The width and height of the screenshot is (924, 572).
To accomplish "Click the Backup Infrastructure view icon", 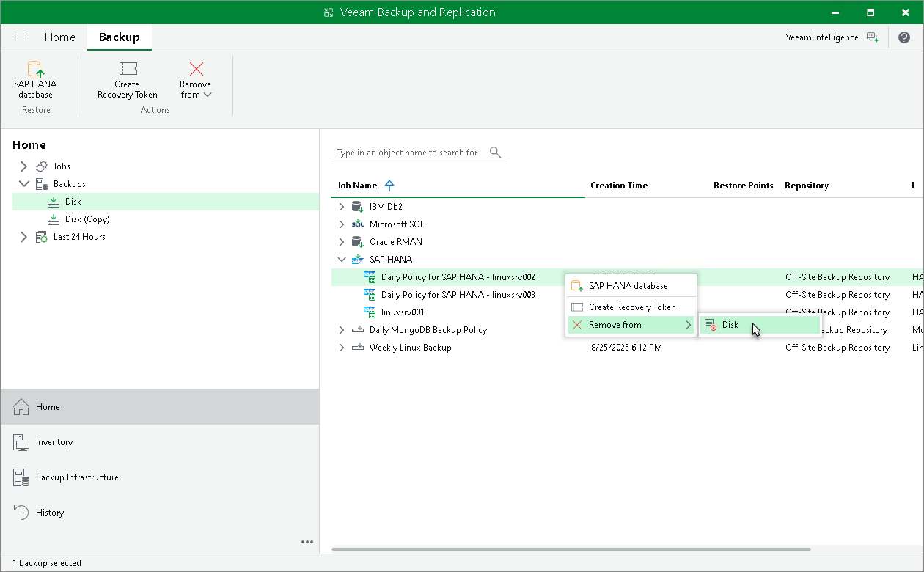I will click(21, 477).
